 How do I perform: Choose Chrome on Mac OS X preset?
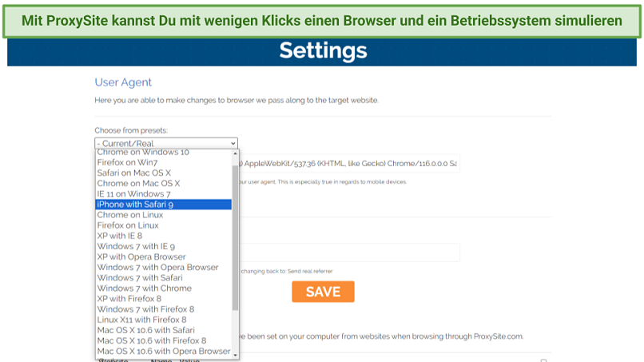pyautogui.click(x=138, y=183)
